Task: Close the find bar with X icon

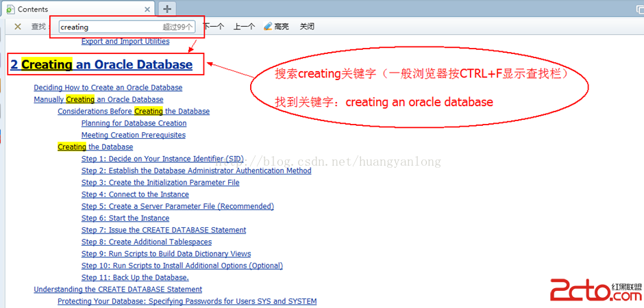Action: [x=18, y=27]
